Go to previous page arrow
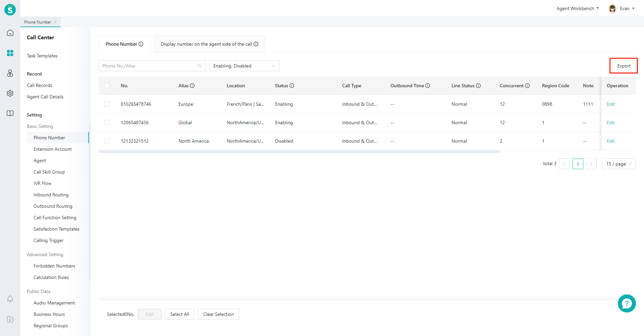The width and height of the screenshot is (644, 336). click(x=565, y=164)
